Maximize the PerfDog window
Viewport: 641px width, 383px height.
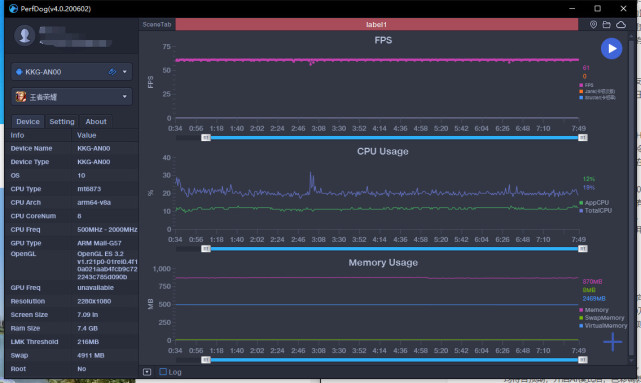[x=597, y=8]
